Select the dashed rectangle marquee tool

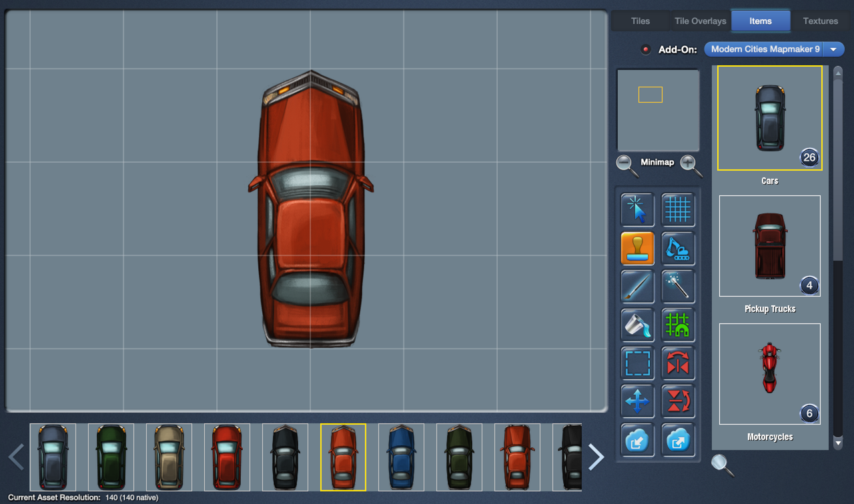coord(637,363)
